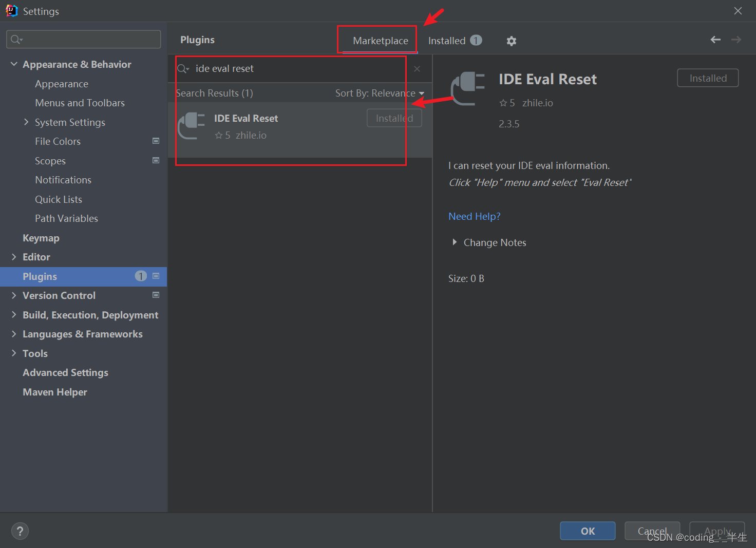Click the IDE Eval Reset plug icon in results
The image size is (756, 548).
point(191,126)
